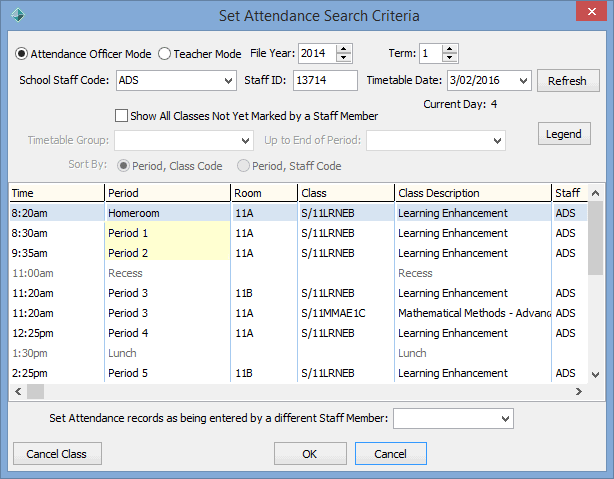Select the 8:20am Homeroom row
Image resolution: width=614 pixels, height=479 pixels.
tap(298, 213)
